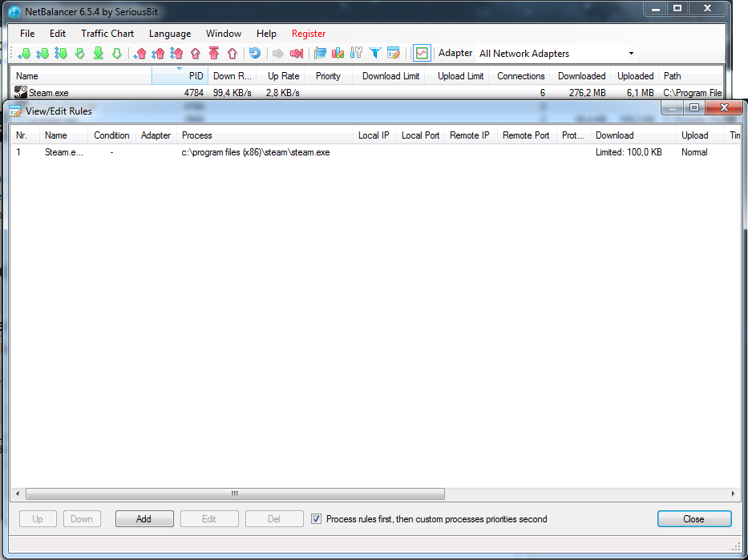This screenshot has height=560, width=748.
Task: Open the Traffic Chart menu
Action: point(107,34)
